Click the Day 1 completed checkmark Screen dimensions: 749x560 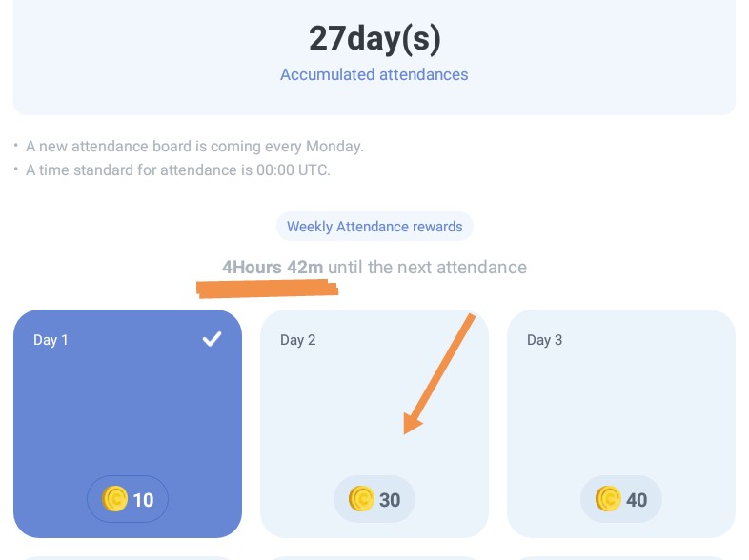click(x=212, y=339)
